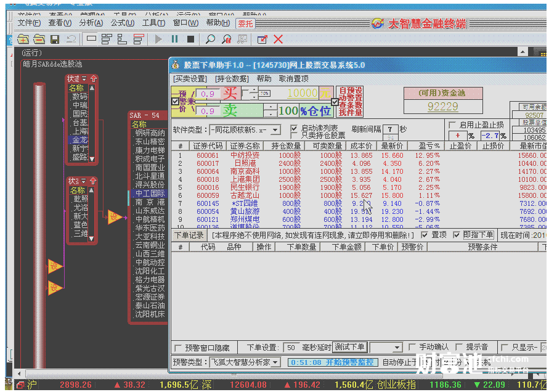Screen dimensions: 549x392
Task: Click the black stop square in toolbar
Action: point(191,39)
